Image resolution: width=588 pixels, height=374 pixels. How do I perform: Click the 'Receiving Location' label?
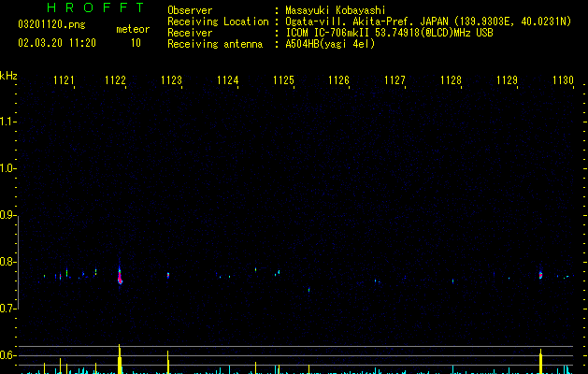point(218,22)
